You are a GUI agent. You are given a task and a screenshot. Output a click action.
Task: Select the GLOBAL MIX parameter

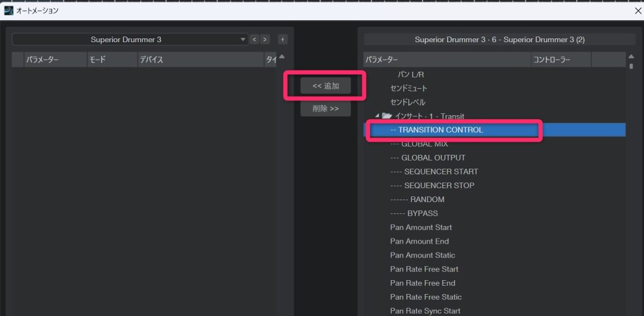419,144
